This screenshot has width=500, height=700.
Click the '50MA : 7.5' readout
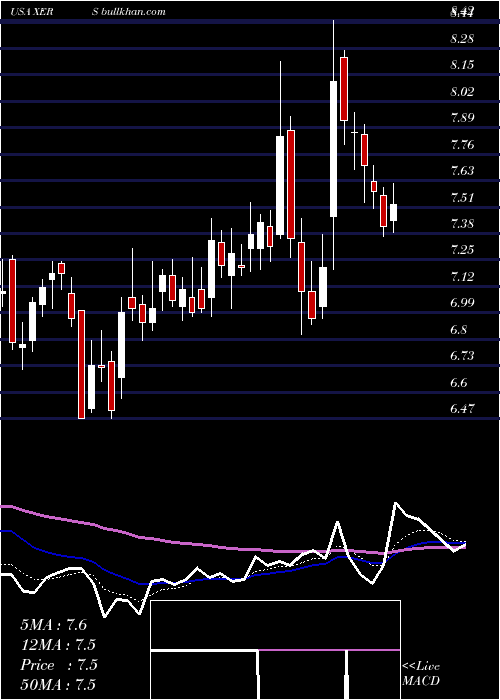(58, 685)
